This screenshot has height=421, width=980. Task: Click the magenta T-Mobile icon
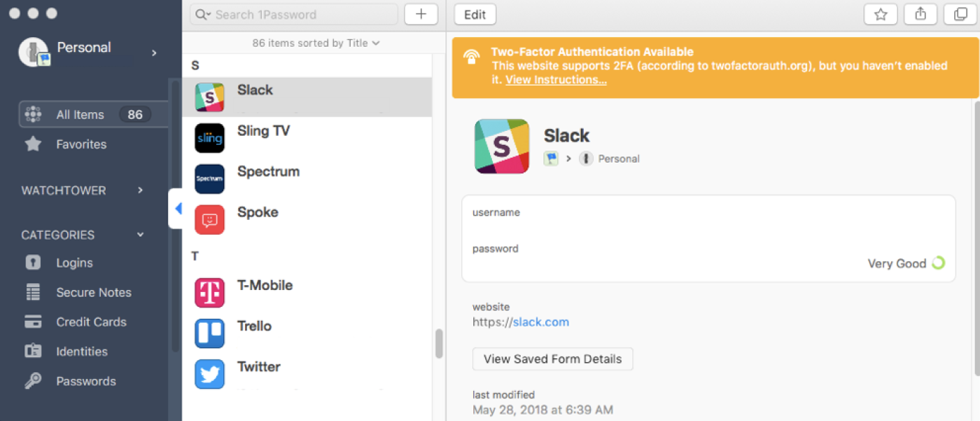pyautogui.click(x=209, y=293)
